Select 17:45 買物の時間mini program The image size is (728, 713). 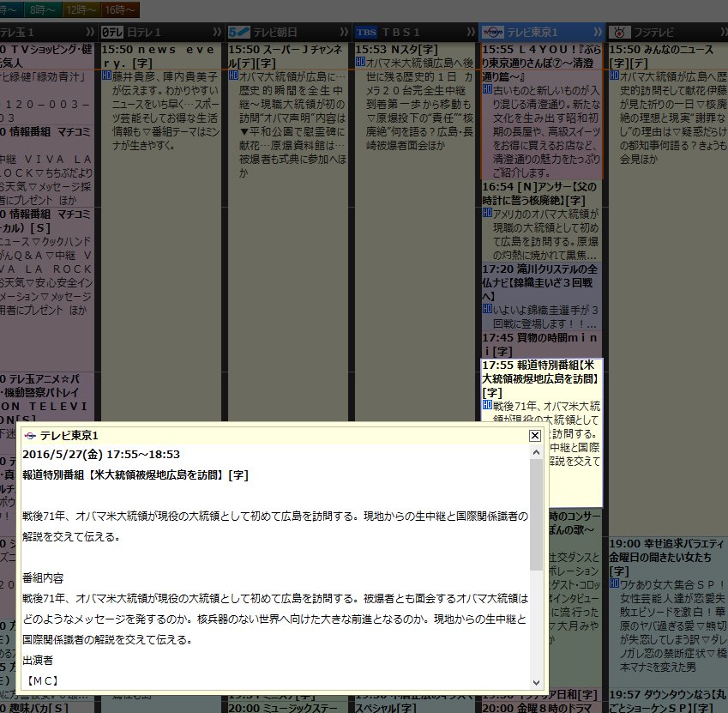pos(541,344)
